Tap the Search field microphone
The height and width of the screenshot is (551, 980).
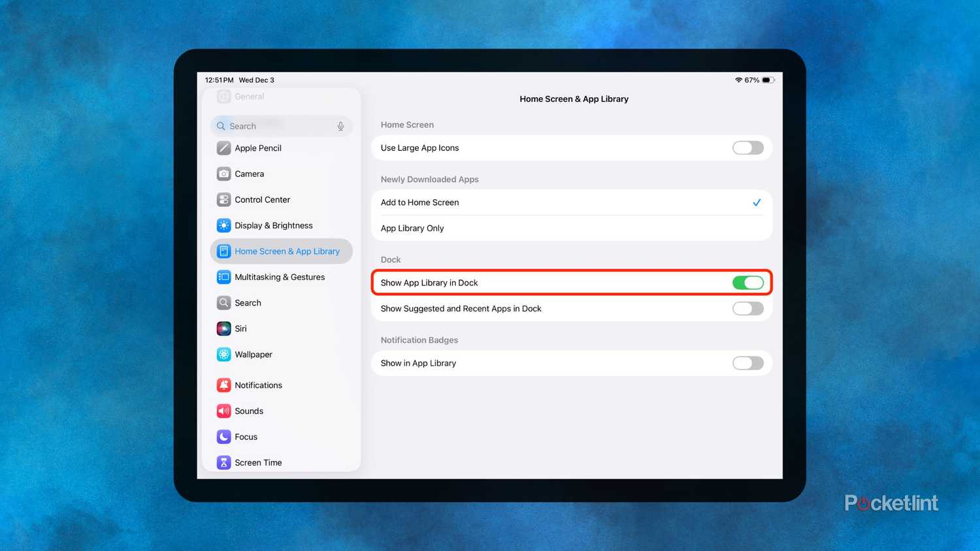[x=340, y=126]
